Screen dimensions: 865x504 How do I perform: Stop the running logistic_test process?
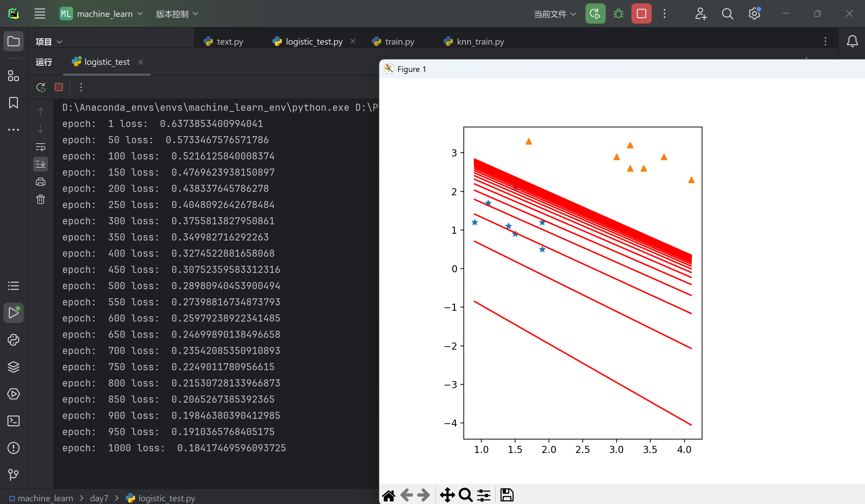(59, 87)
